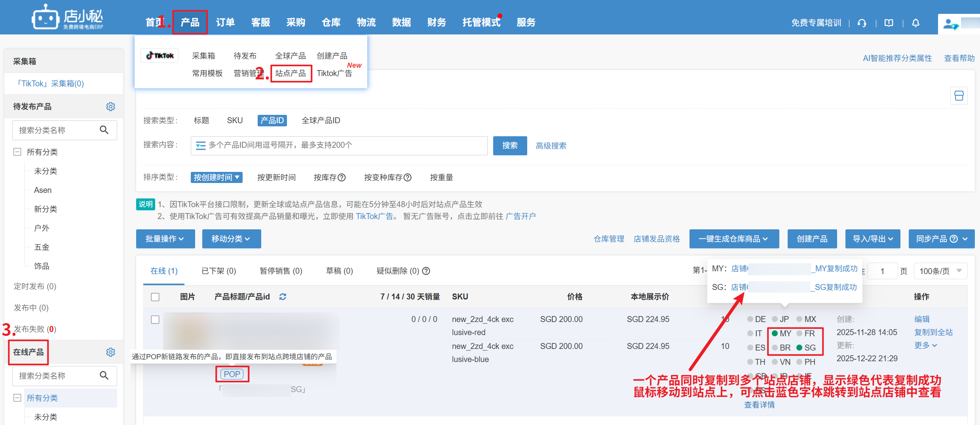This screenshot has width=980, height=425.
Task: Expand the 100条/页 page size selector
Action: point(940,271)
